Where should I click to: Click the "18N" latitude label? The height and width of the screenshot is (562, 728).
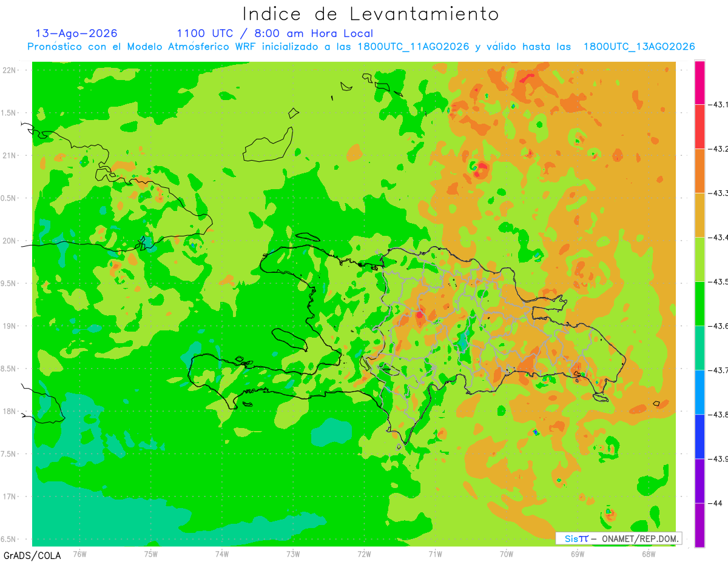pyautogui.click(x=10, y=411)
